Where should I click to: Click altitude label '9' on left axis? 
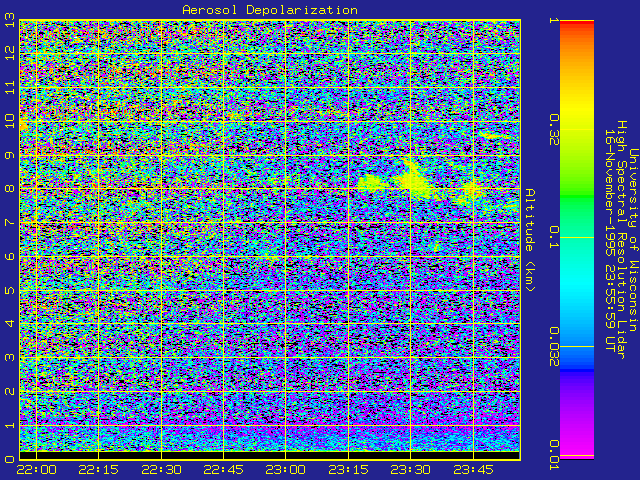click(10, 156)
